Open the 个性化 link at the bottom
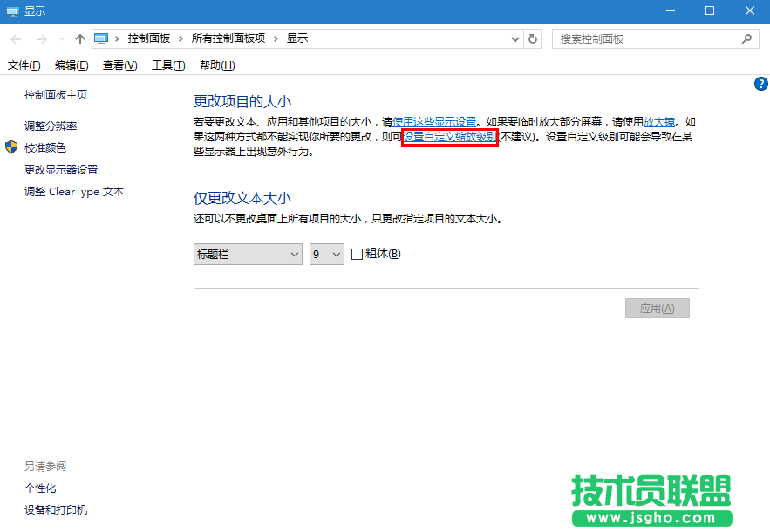This screenshot has height=532, width=770. click(40, 488)
